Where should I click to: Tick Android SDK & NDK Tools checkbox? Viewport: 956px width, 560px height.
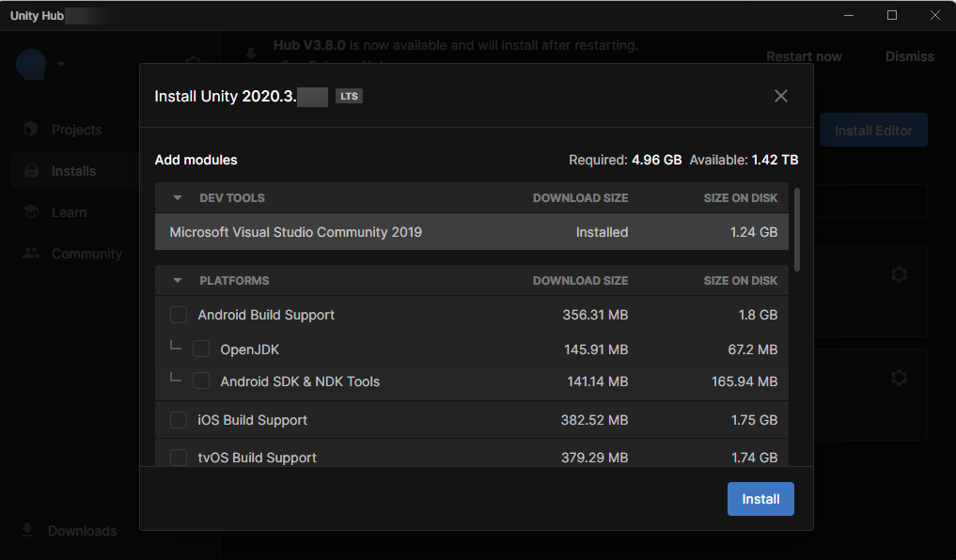click(x=201, y=381)
